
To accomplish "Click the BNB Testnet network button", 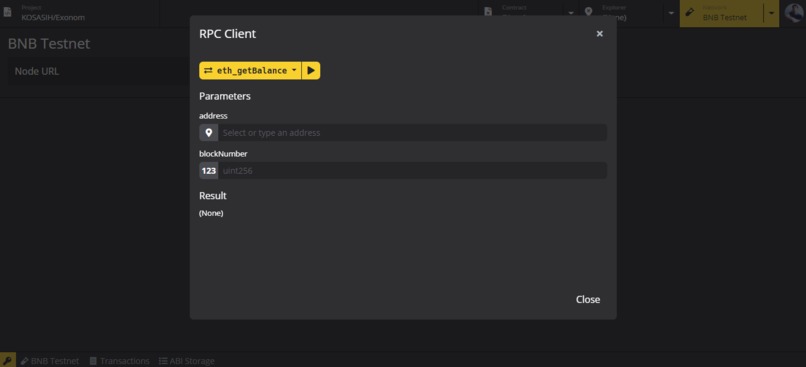I will click(x=722, y=13).
